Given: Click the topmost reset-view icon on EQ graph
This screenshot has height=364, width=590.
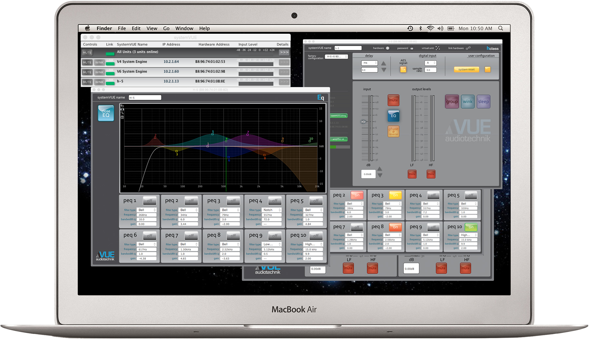Looking at the screenshot, I should (122, 106).
